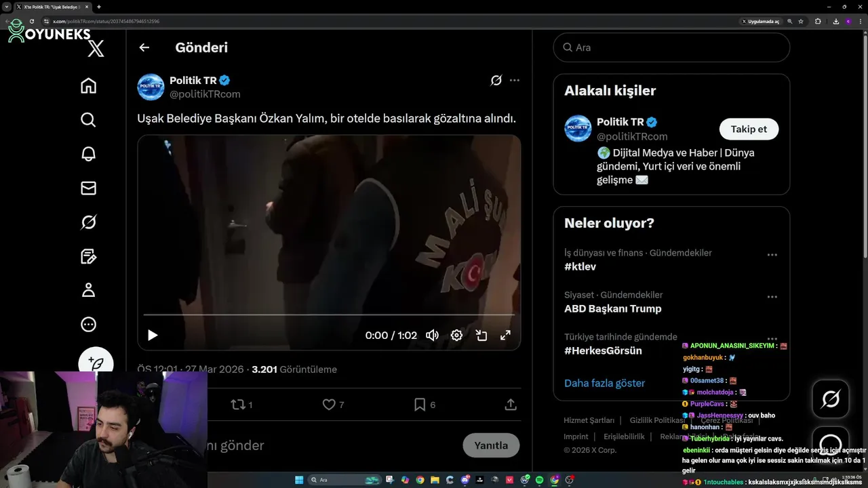The width and height of the screenshot is (868, 488).
Task: Open three-dot menu beside ABD Başkanı Trump
Action: click(772, 297)
